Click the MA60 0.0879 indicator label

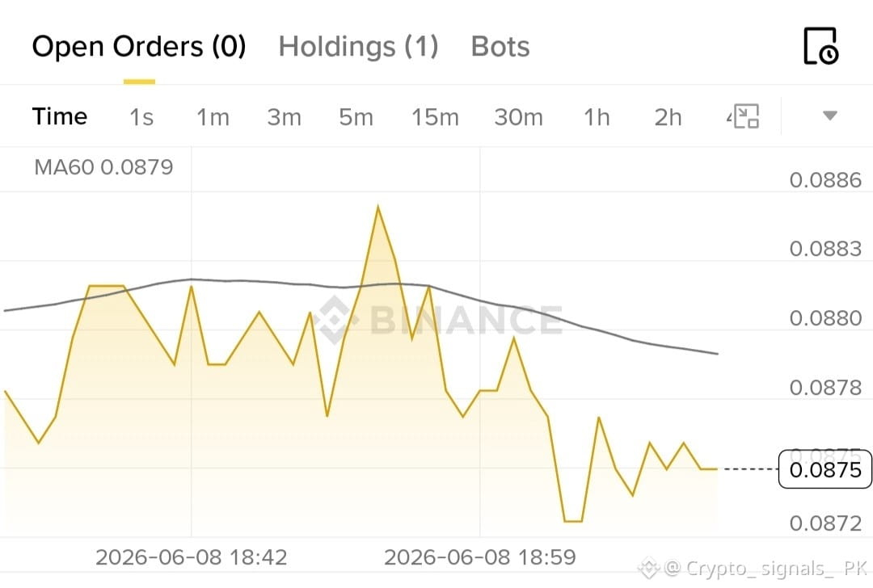click(103, 167)
